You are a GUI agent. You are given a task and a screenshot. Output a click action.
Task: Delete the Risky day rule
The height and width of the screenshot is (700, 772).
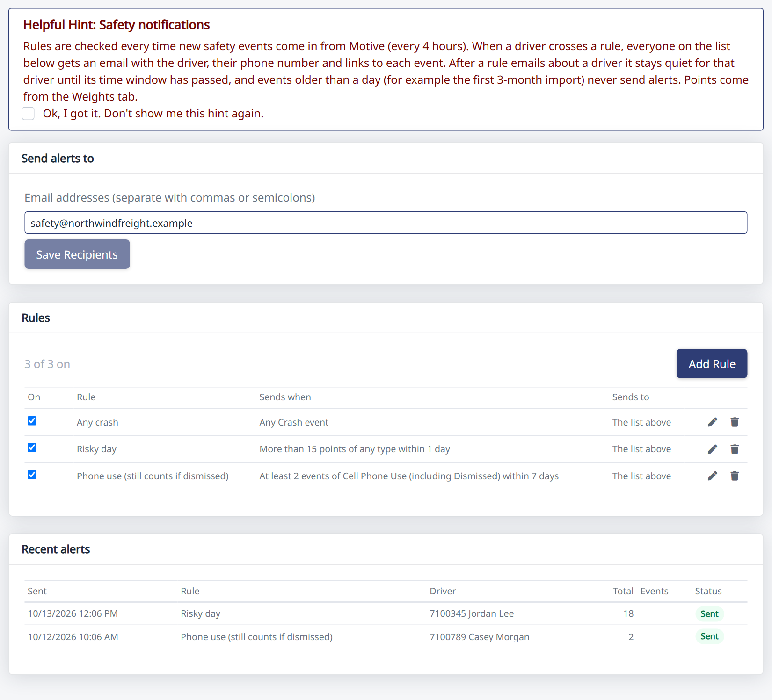click(x=735, y=449)
